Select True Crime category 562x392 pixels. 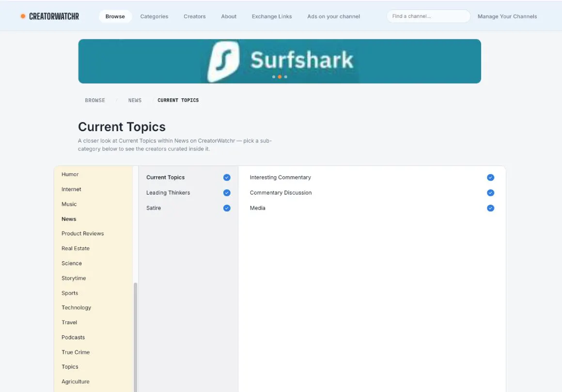click(x=76, y=352)
